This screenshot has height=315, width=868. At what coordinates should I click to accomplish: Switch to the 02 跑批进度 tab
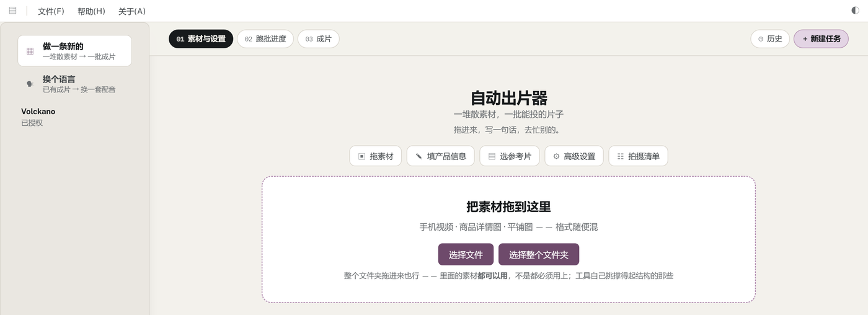point(265,38)
